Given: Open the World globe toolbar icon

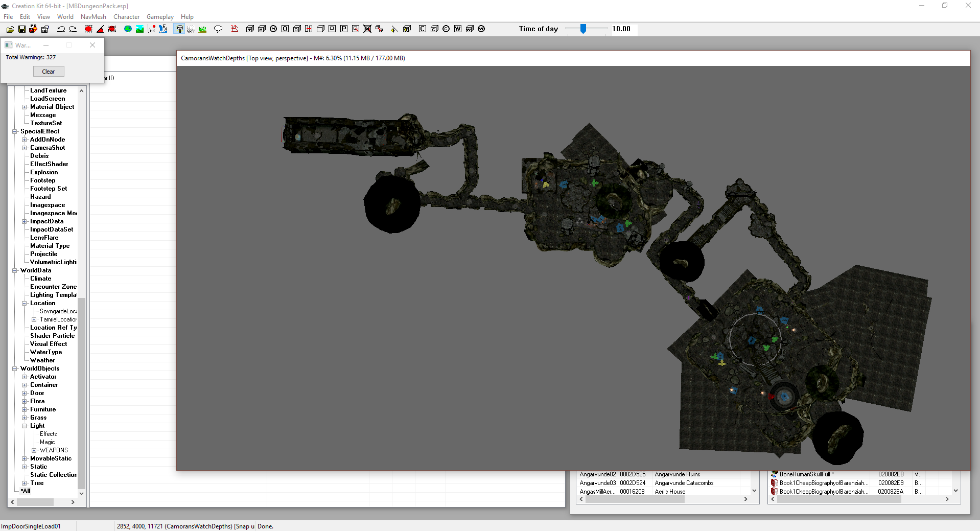Looking at the screenshot, I should tap(128, 29).
